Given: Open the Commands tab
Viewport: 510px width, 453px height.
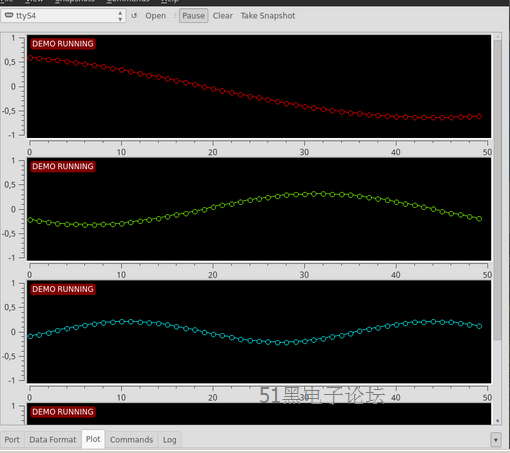Looking at the screenshot, I should pos(131,440).
